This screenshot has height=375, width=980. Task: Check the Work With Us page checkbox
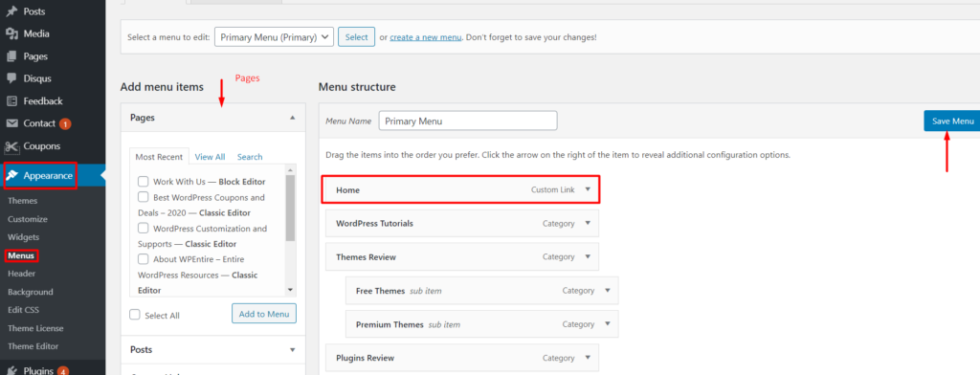coord(144,182)
